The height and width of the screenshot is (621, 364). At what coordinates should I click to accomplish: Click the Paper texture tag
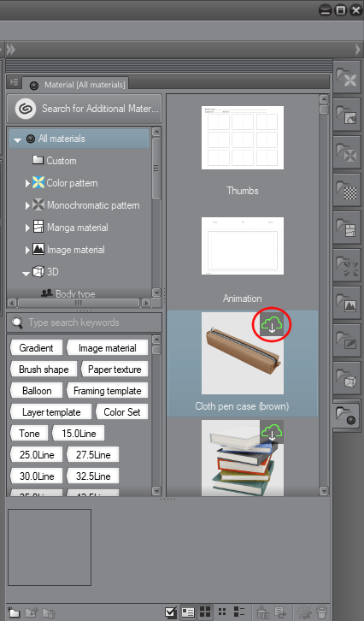(114, 370)
